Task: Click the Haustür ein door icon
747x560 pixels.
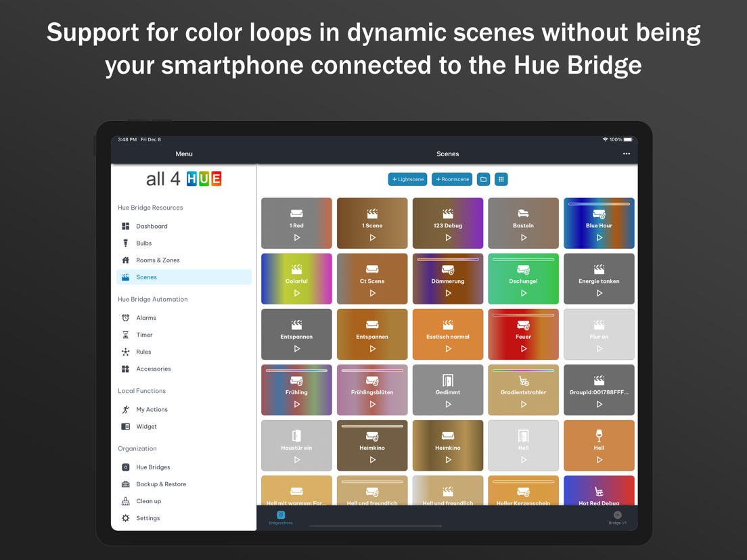Action: coord(296,436)
